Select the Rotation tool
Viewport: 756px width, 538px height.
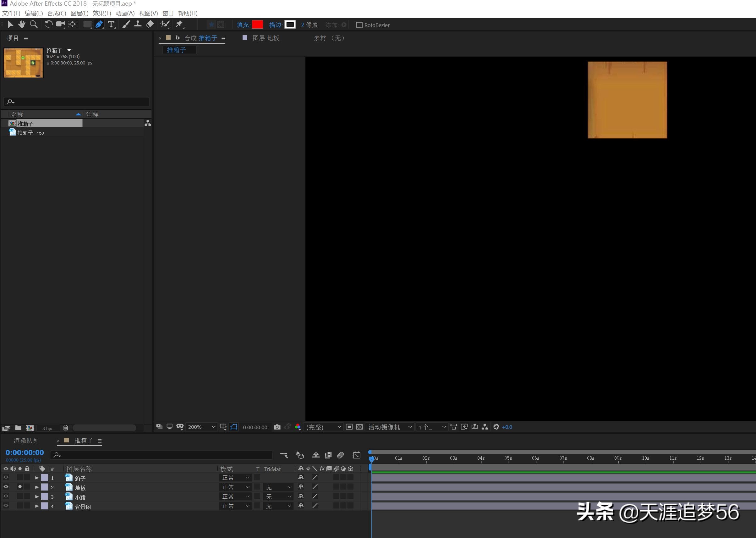point(49,24)
